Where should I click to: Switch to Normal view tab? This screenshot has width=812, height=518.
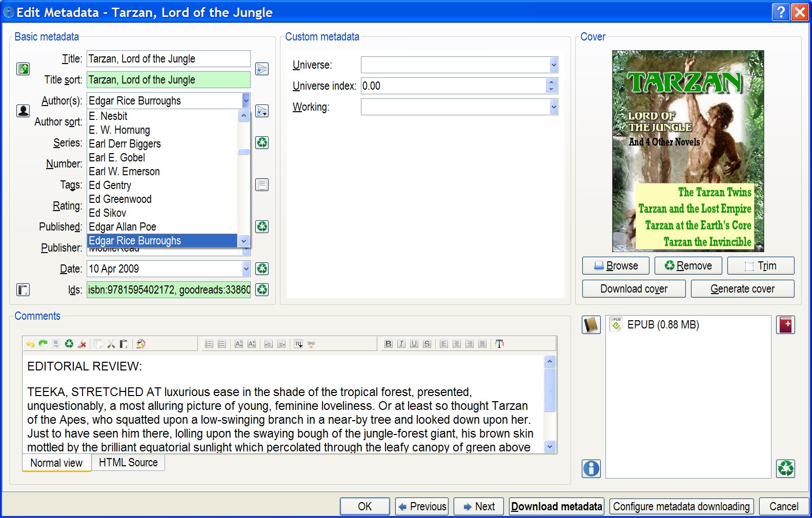point(56,463)
